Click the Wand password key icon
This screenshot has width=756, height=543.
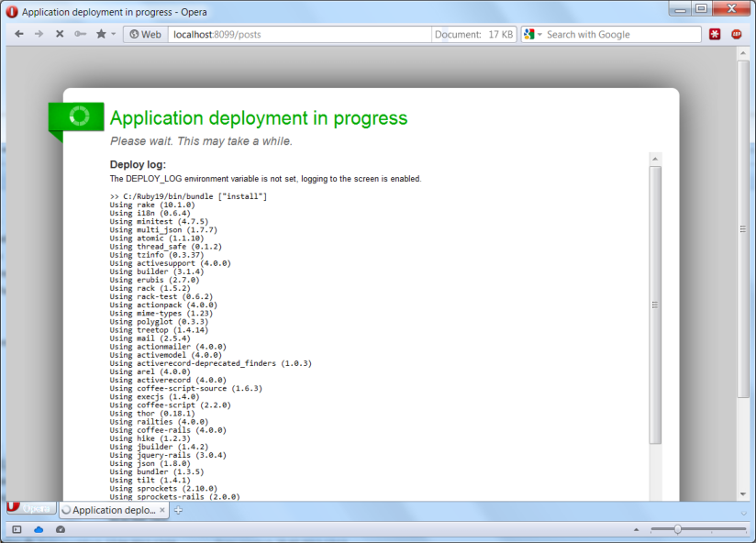[x=80, y=34]
